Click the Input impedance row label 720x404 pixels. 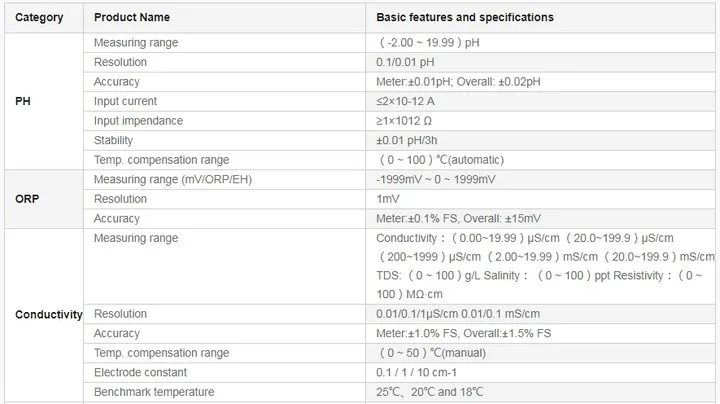click(x=138, y=121)
